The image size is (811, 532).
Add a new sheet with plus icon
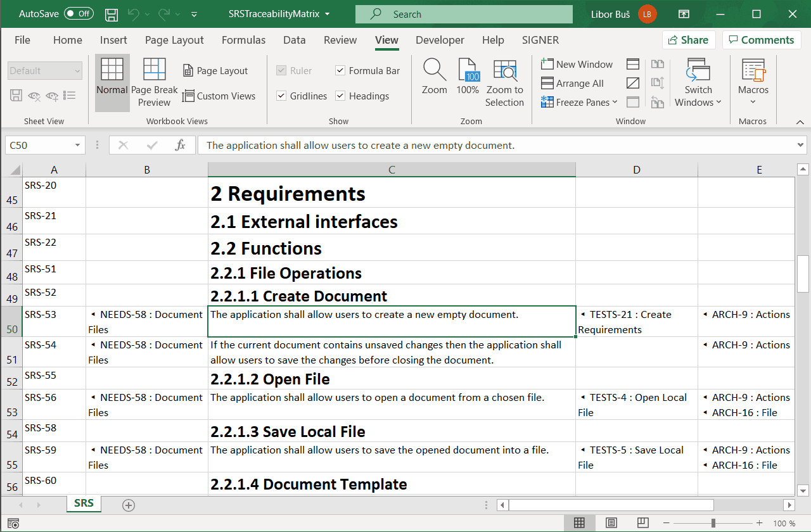(129, 505)
